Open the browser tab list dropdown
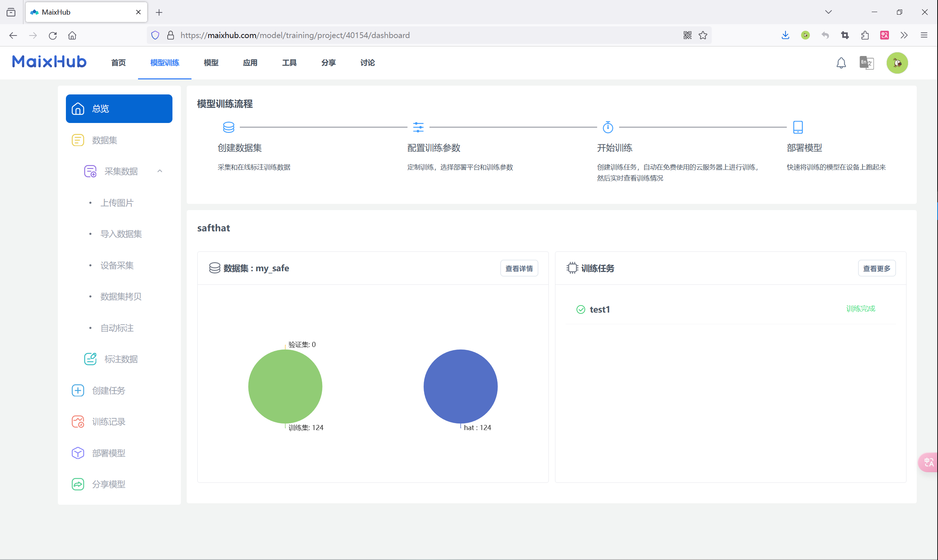Image resolution: width=938 pixels, height=560 pixels. click(x=828, y=12)
